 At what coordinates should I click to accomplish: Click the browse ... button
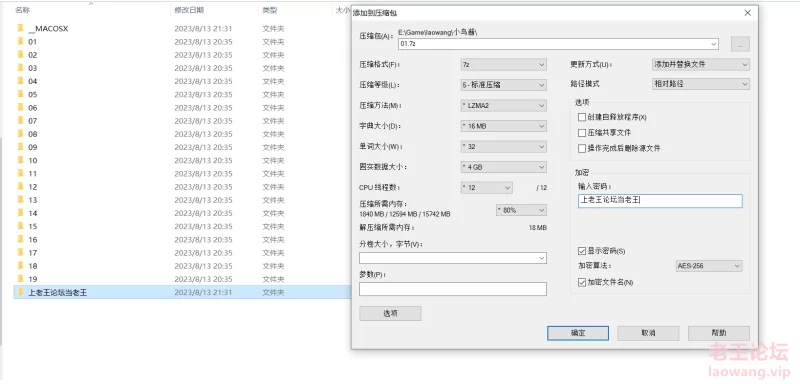pos(740,44)
